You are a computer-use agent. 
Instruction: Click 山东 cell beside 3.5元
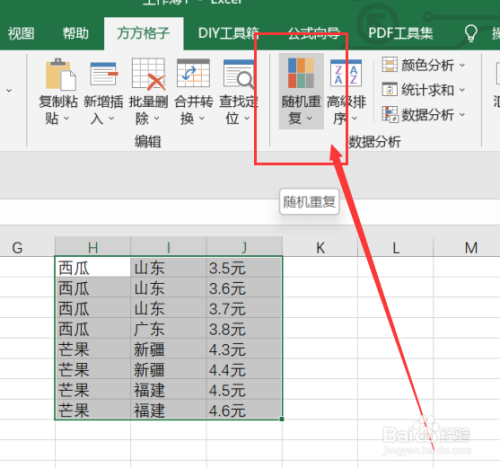pos(169,267)
